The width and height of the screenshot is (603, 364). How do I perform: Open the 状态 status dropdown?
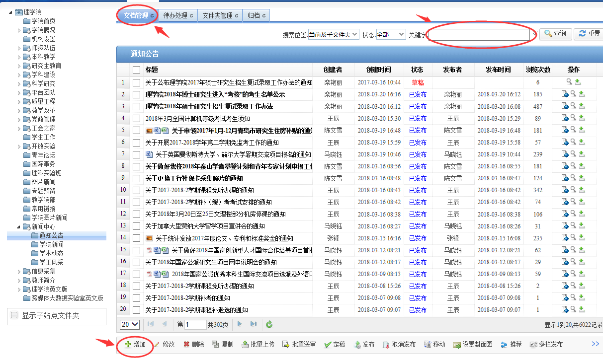tap(391, 34)
